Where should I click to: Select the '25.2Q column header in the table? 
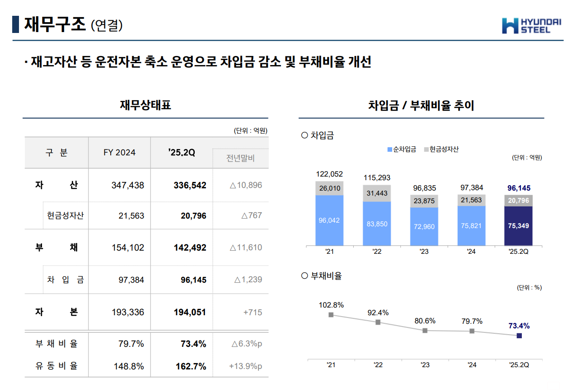click(x=181, y=153)
